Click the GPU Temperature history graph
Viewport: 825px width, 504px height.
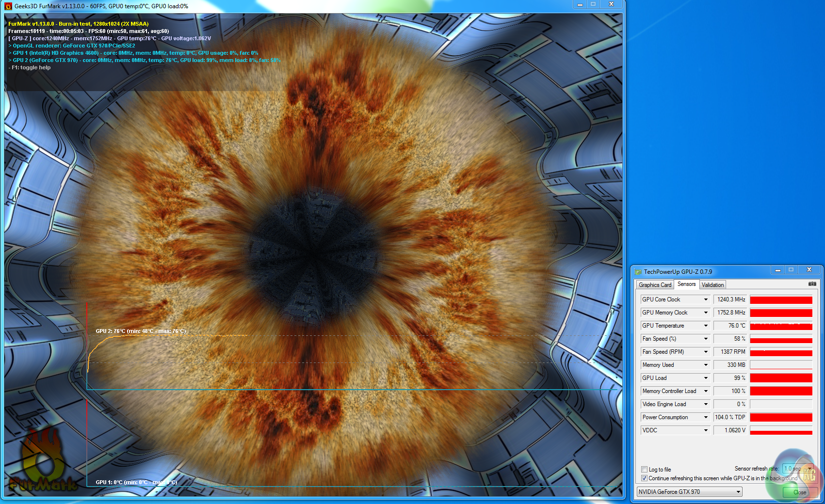(781, 326)
